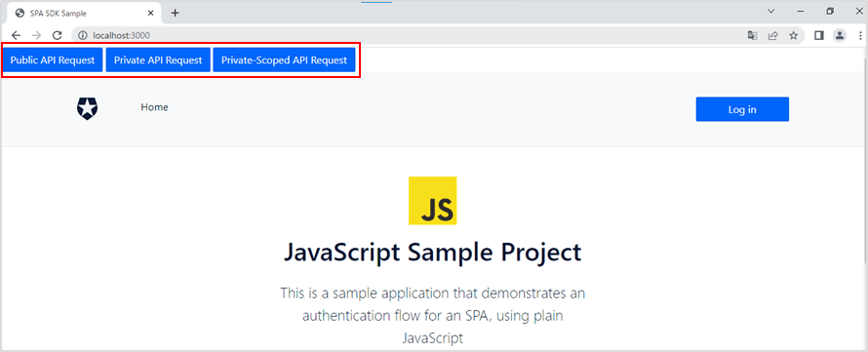This screenshot has width=868, height=352.
Task: Click the globe favicon on the tab
Action: 20,13
